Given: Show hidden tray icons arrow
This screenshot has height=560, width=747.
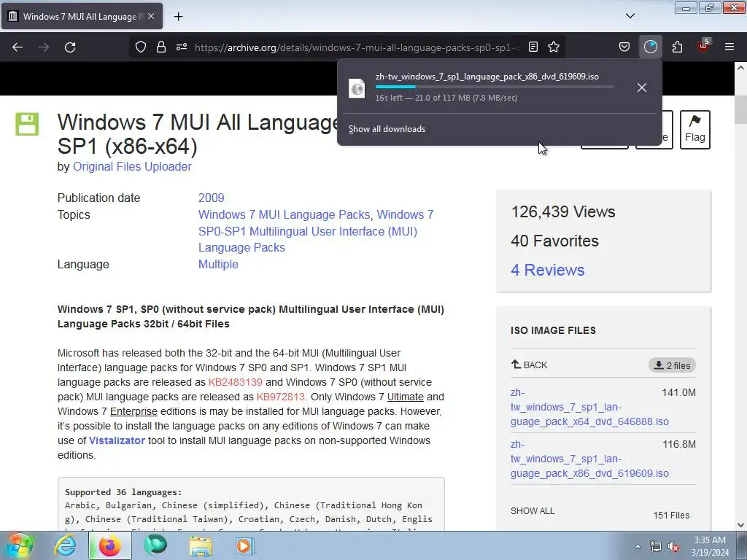Looking at the screenshot, I should [x=638, y=546].
